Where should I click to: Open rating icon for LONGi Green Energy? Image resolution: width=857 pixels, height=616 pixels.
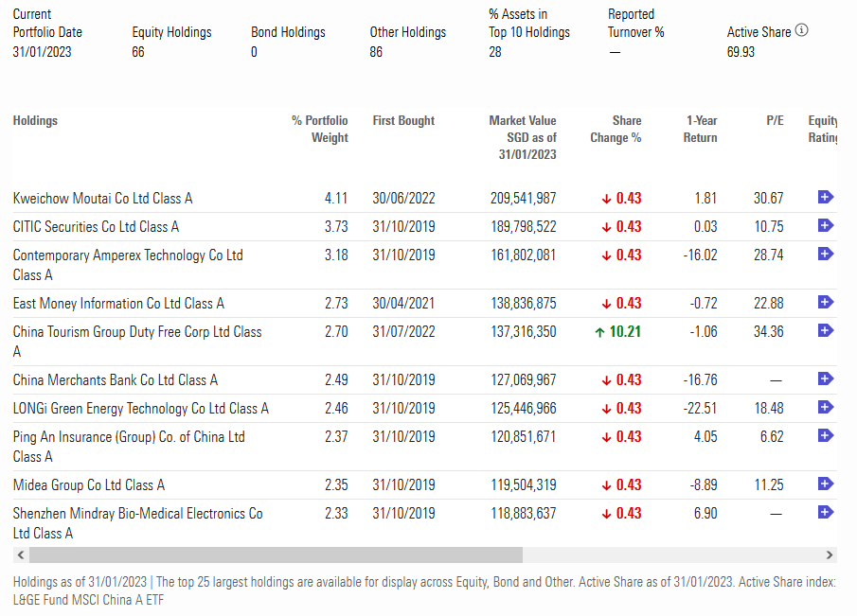(x=825, y=407)
